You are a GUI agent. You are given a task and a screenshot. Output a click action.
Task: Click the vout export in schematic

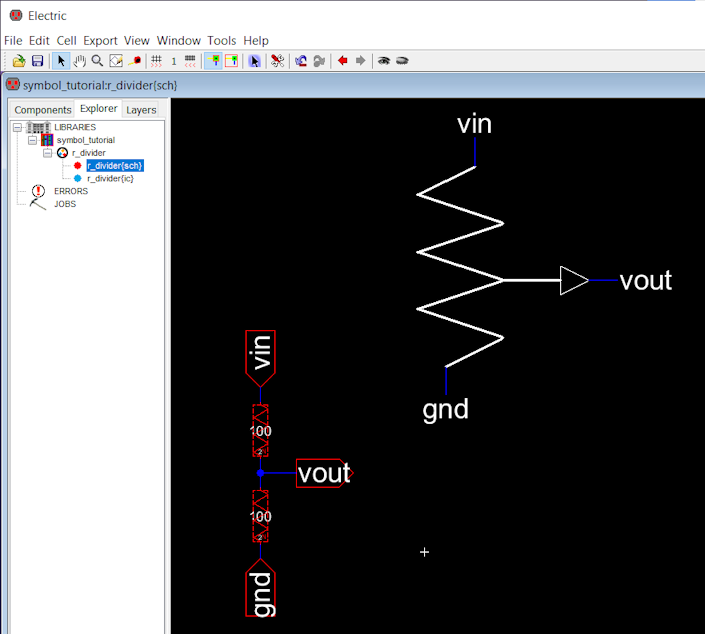[325, 473]
